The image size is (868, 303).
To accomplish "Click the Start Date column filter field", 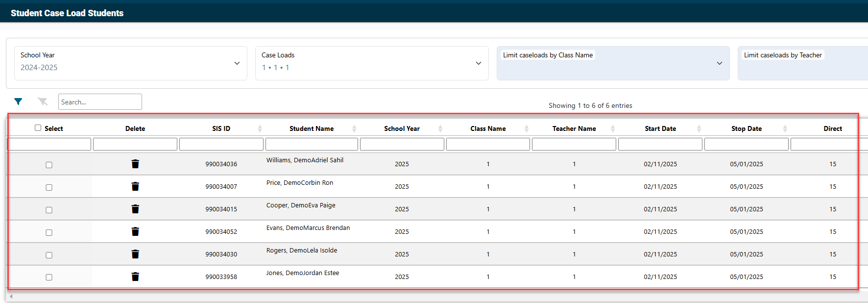I will 660,144.
